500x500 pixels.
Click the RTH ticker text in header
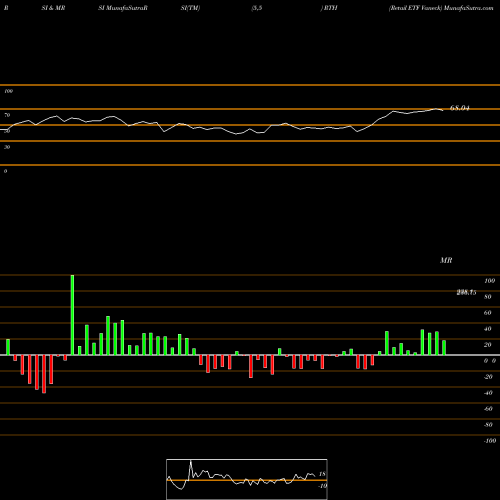pyautogui.click(x=331, y=8)
